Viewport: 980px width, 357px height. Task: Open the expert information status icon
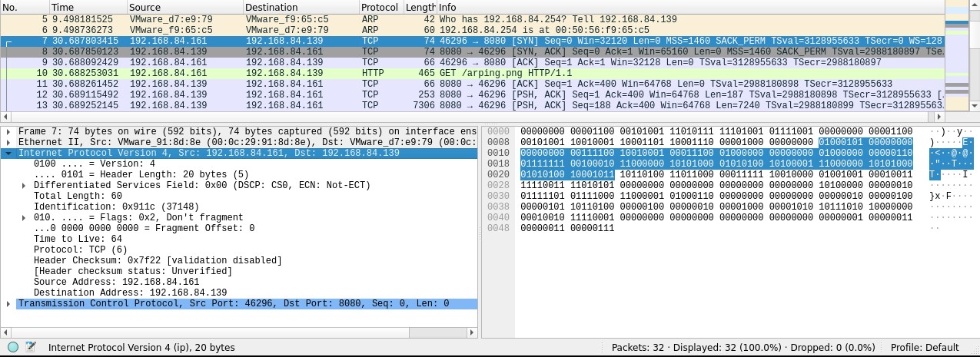click(13, 348)
